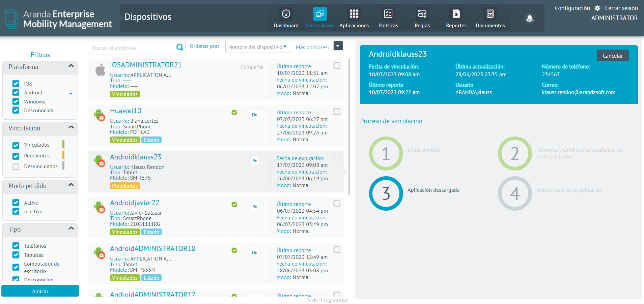Click Estado tag on Huawei10
The image size is (644, 304).
[x=151, y=140]
